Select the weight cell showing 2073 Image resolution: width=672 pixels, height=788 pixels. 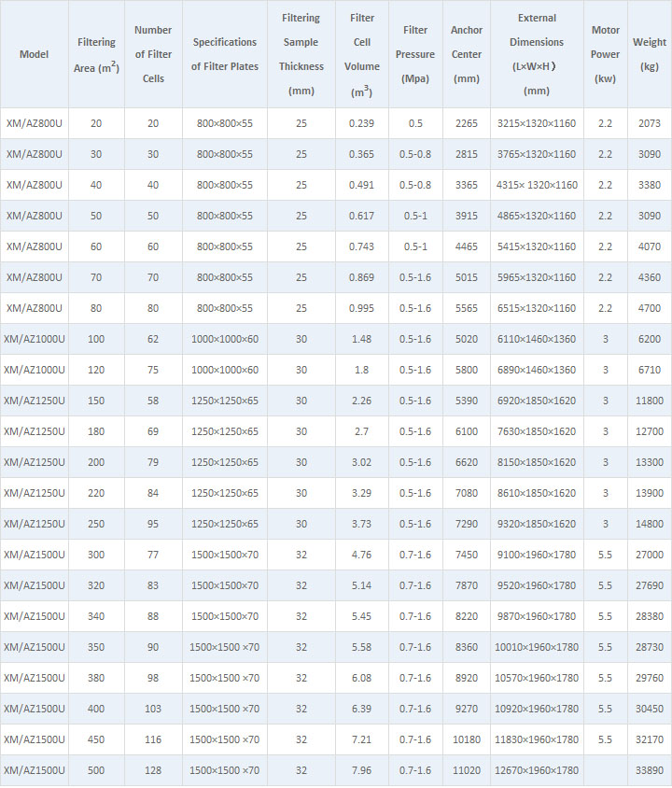coord(650,123)
